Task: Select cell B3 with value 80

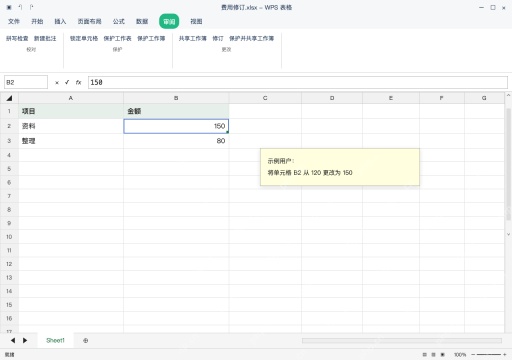Action: click(176, 141)
